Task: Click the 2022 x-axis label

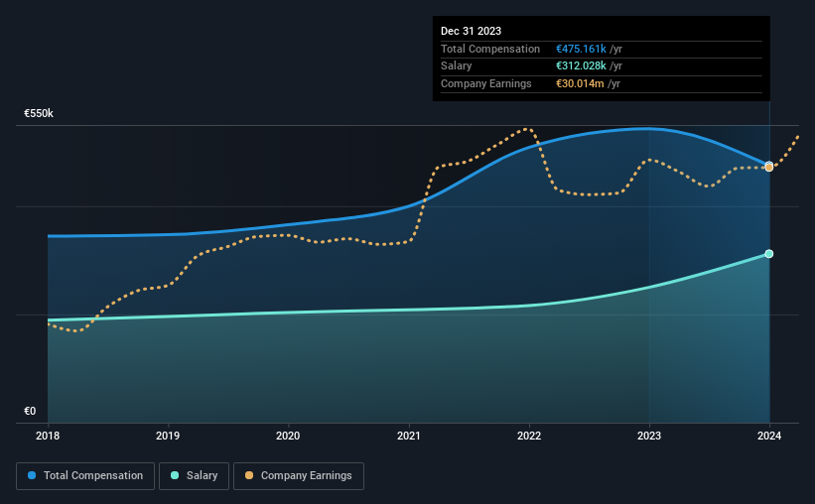Action: [x=529, y=436]
